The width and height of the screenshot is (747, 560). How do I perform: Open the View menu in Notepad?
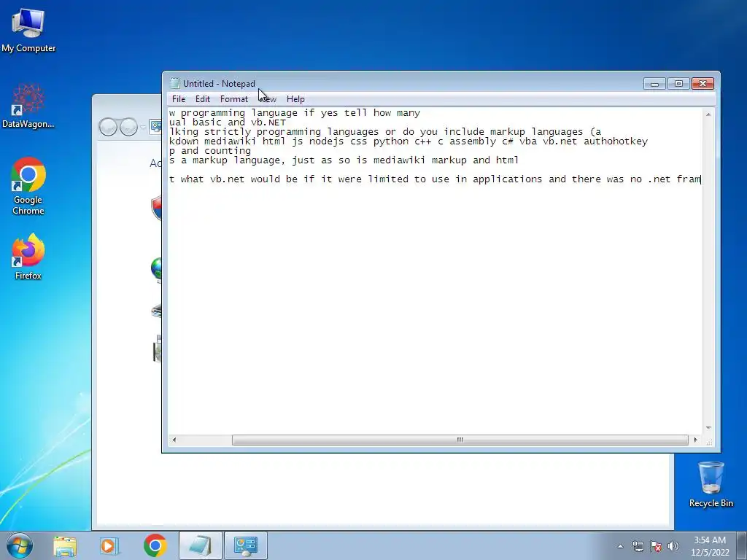(268, 99)
